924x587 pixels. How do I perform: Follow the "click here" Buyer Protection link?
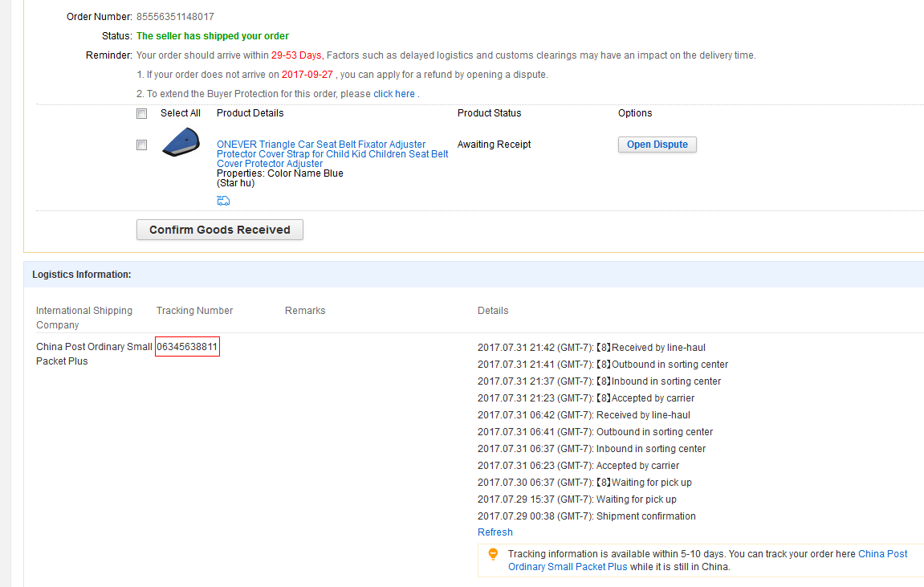click(393, 94)
